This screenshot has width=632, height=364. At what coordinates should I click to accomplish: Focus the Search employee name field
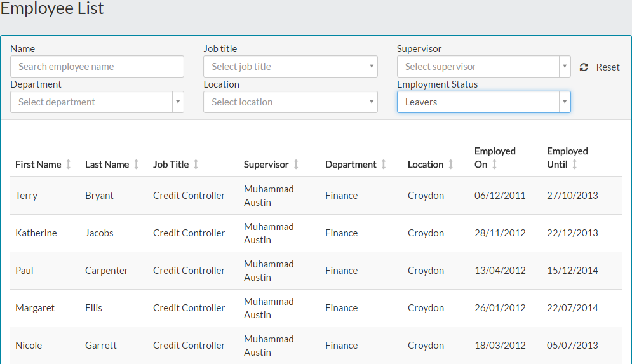(97, 67)
